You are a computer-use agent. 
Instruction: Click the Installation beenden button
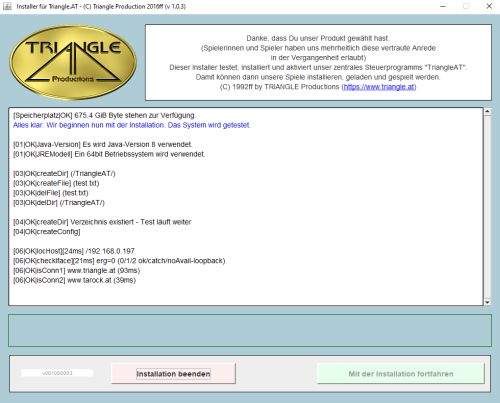pos(173,374)
